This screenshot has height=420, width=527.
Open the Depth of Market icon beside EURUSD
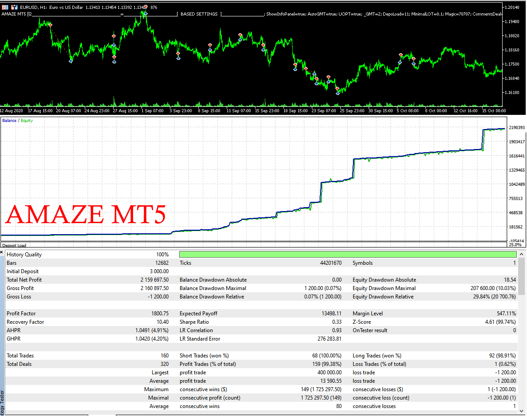[x=15, y=7]
